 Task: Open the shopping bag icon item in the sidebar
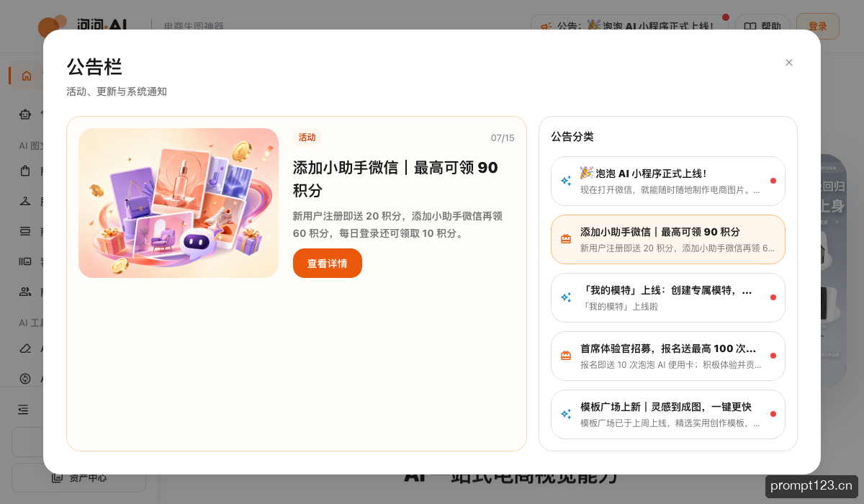tap(25, 171)
